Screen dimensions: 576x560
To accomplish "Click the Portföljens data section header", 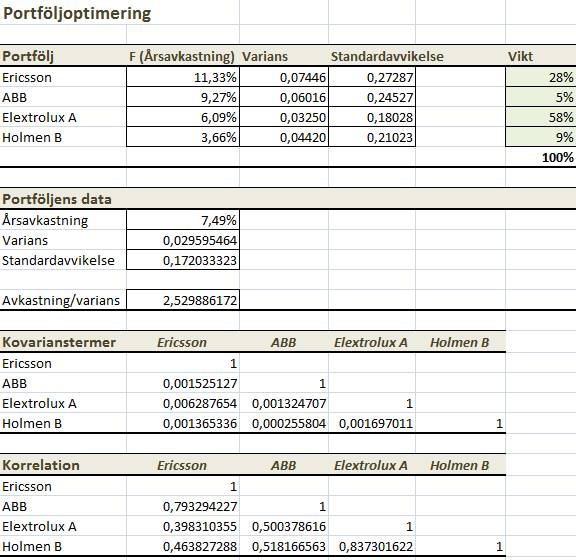I will tap(57, 199).
